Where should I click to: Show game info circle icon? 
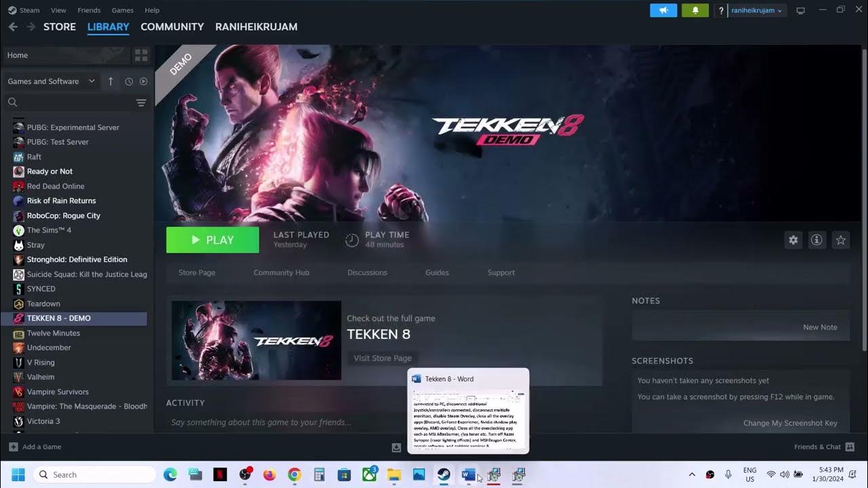(816, 240)
